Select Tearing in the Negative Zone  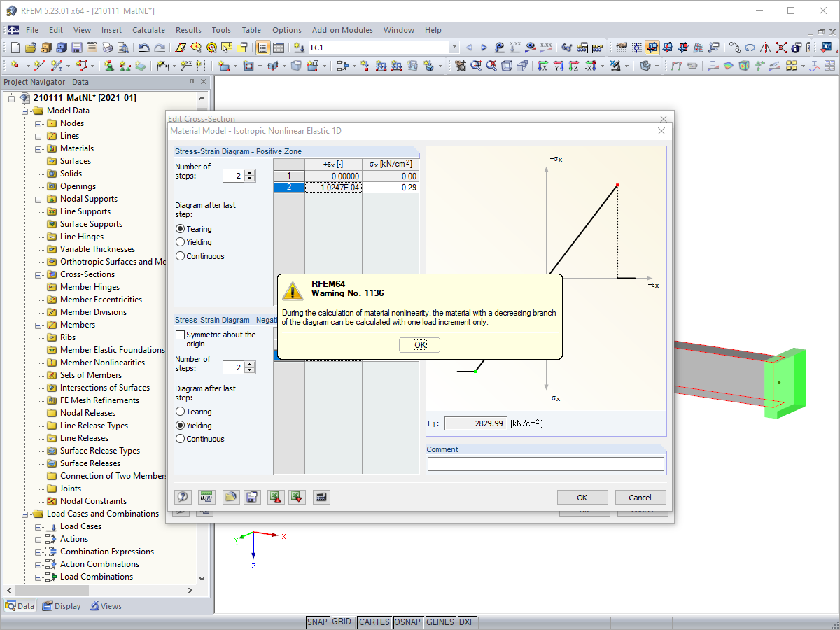click(x=181, y=412)
